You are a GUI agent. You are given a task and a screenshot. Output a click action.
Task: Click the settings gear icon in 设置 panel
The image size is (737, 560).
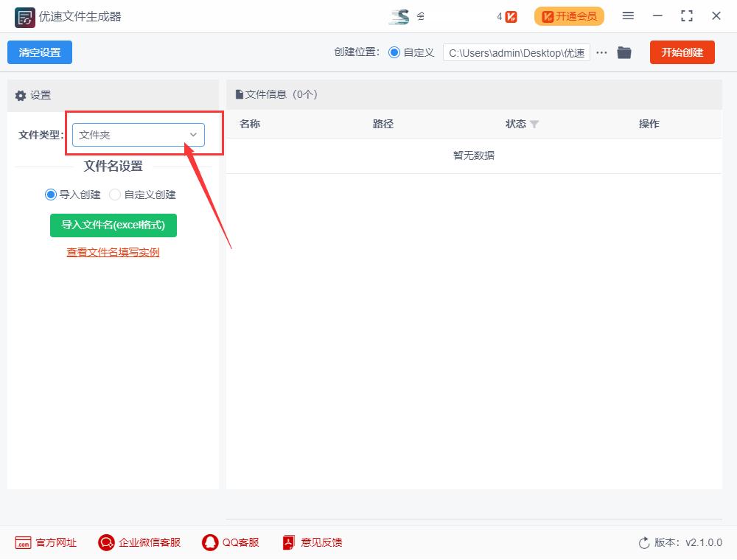pos(21,95)
